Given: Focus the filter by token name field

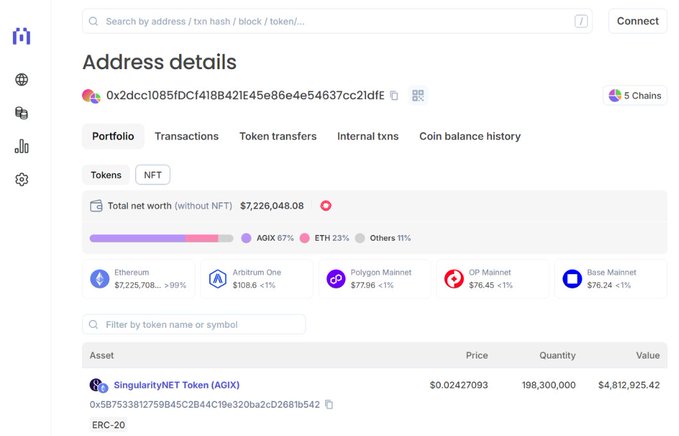Looking at the screenshot, I should tap(194, 324).
